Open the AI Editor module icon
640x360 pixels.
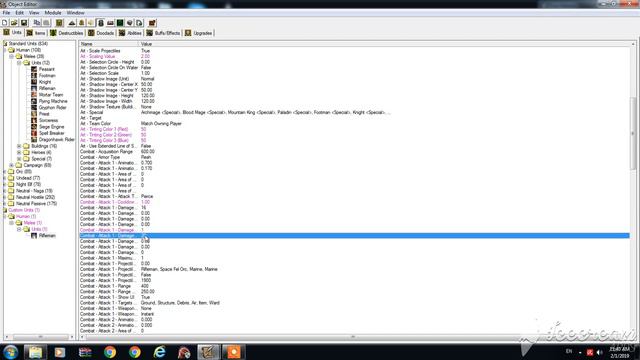coord(120,23)
